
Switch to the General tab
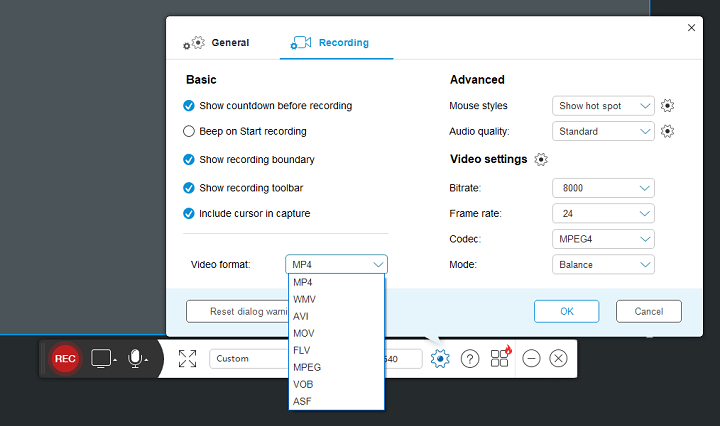tap(216, 43)
